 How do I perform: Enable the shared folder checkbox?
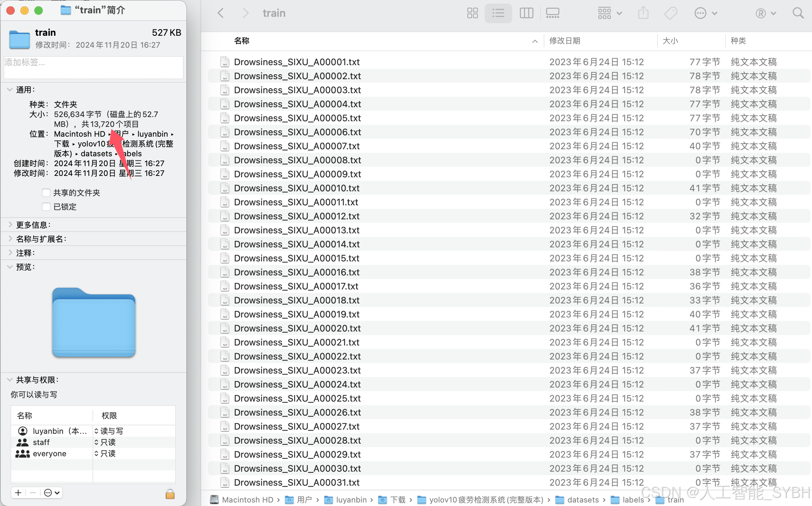(46, 193)
